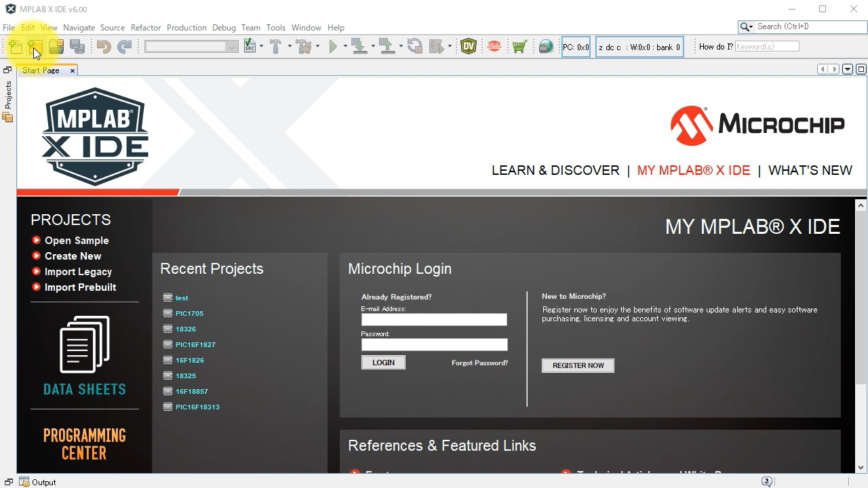This screenshot has width=868, height=488.
Task: Click the LOGIN button
Action: point(383,363)
